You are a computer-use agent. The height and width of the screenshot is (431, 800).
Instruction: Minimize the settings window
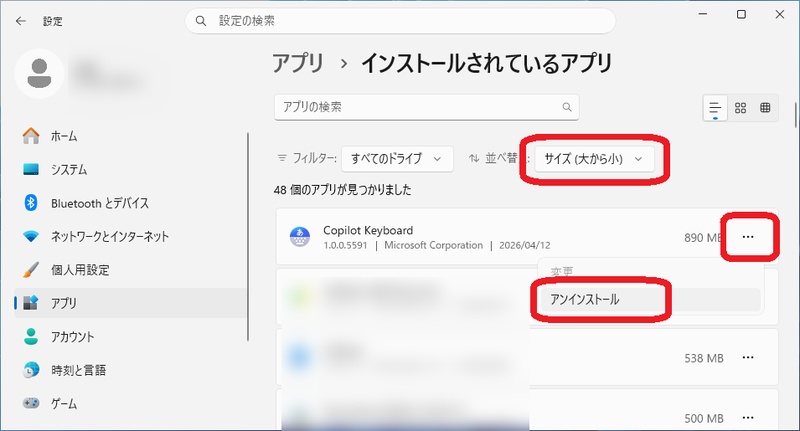703,14
